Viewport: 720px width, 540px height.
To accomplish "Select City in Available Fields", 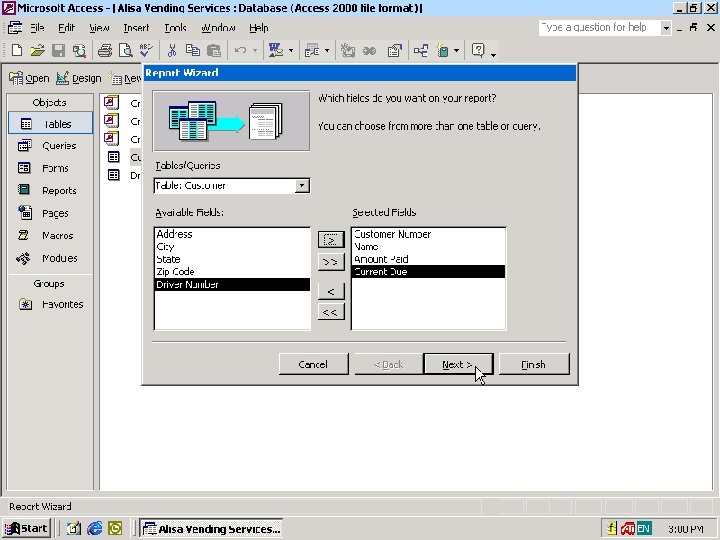I will pos(232,247).
